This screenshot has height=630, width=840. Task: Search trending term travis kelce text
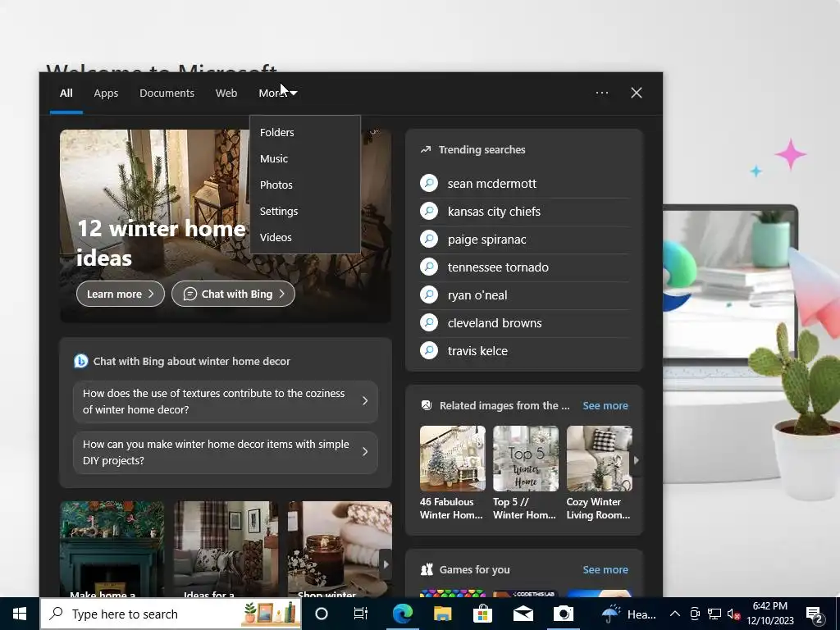pos(477,350)
